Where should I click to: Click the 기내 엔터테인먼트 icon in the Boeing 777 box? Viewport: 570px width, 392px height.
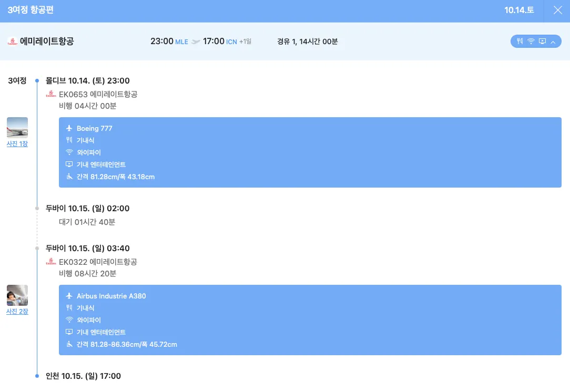point(69,164)
